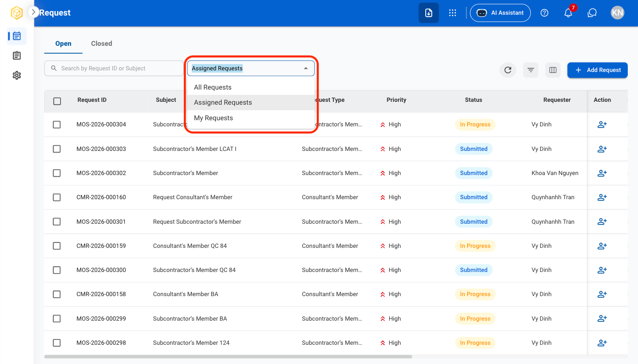
Task: Focus the Request ID or Subject search
Action: (x=114, y=68)
